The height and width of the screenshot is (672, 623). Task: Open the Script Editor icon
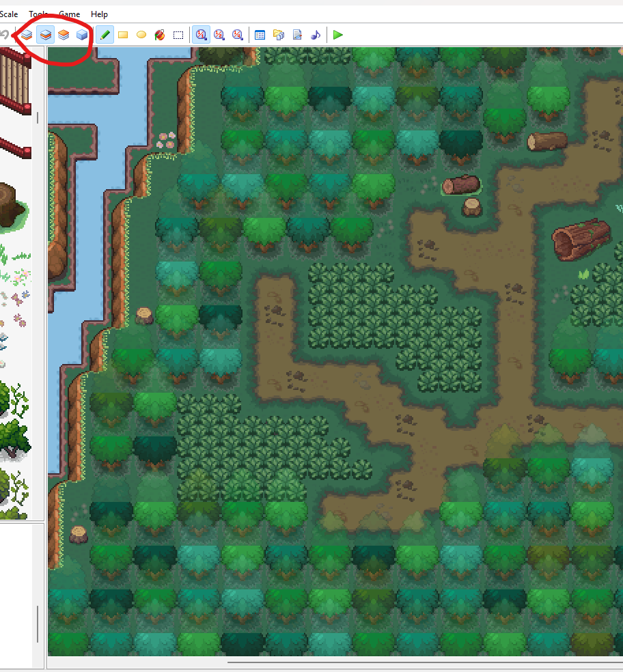(x=297, y=35)
